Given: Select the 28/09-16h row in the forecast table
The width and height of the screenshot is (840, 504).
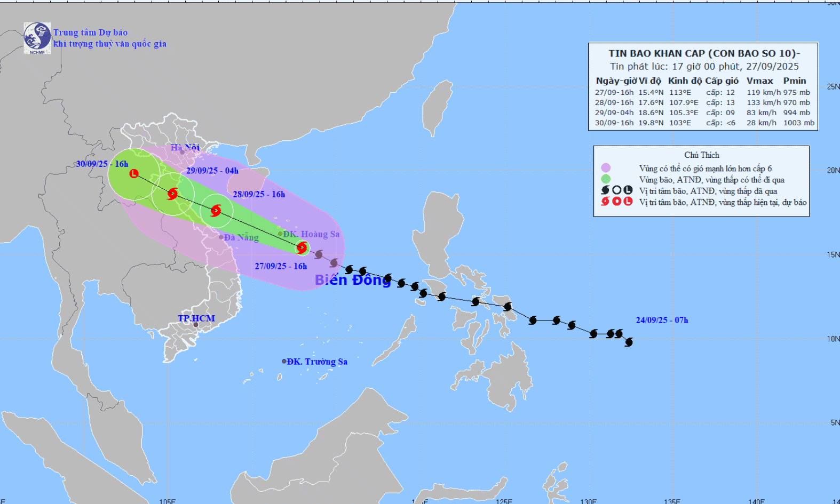Looking at the screenshot, I should point(703,102).
